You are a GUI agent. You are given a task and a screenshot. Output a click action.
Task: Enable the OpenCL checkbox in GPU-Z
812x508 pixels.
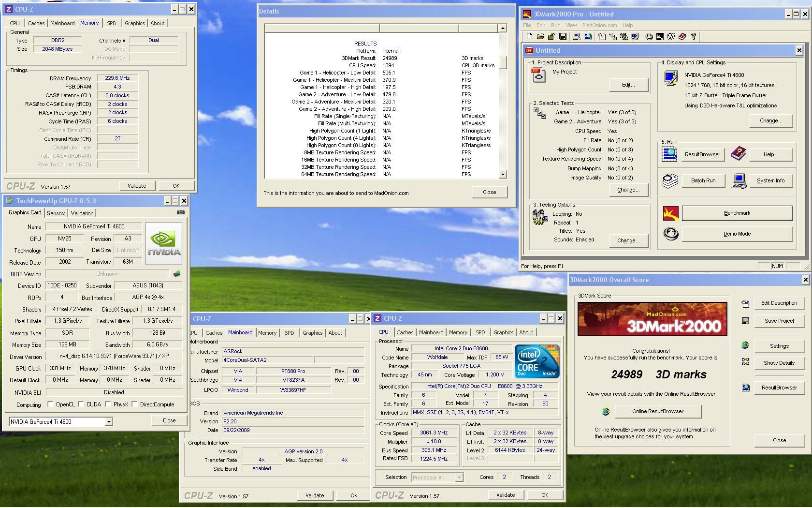pyautogui.click(x=50, y=404)
